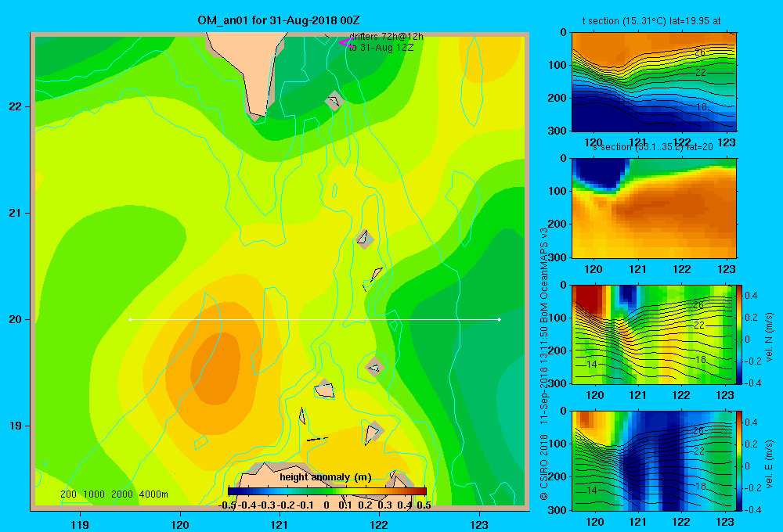Click the height anomaly color bar

pyautogui.click(x=327, y=491)
